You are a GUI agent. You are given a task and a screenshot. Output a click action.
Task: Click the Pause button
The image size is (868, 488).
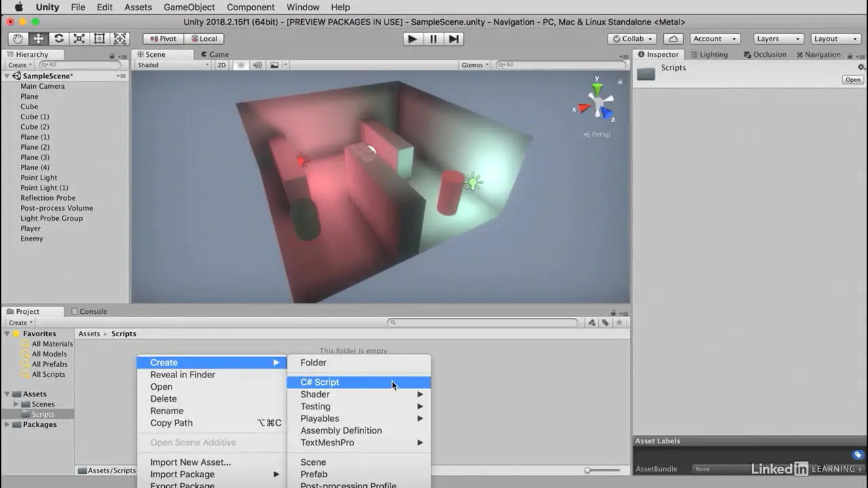[x=433, y=39]
